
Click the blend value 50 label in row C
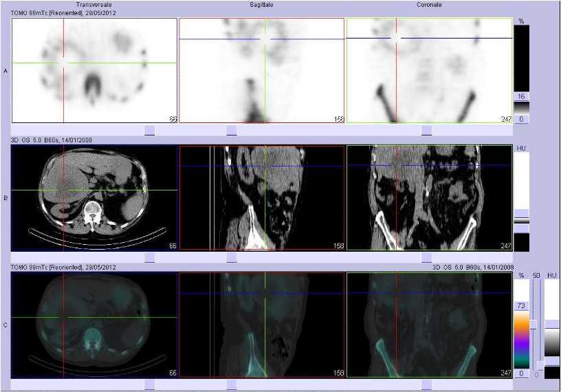click(x=536, y=275)
